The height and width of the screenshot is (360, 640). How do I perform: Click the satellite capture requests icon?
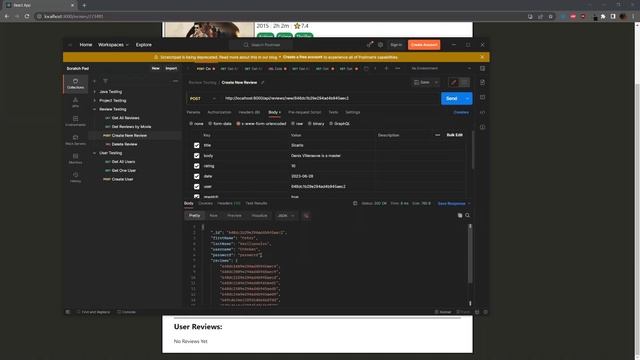(370, 45)
